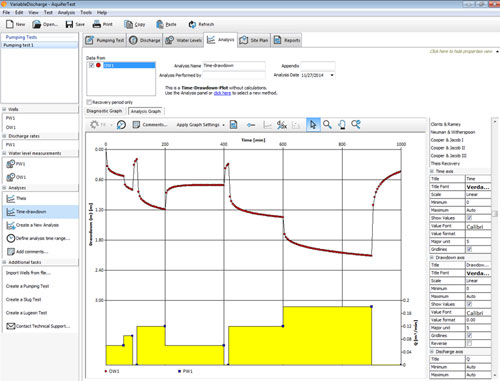This screenshot has height=381, width=500.
Task: Click Create a Pumping Test
Action: tap(27, 286)
